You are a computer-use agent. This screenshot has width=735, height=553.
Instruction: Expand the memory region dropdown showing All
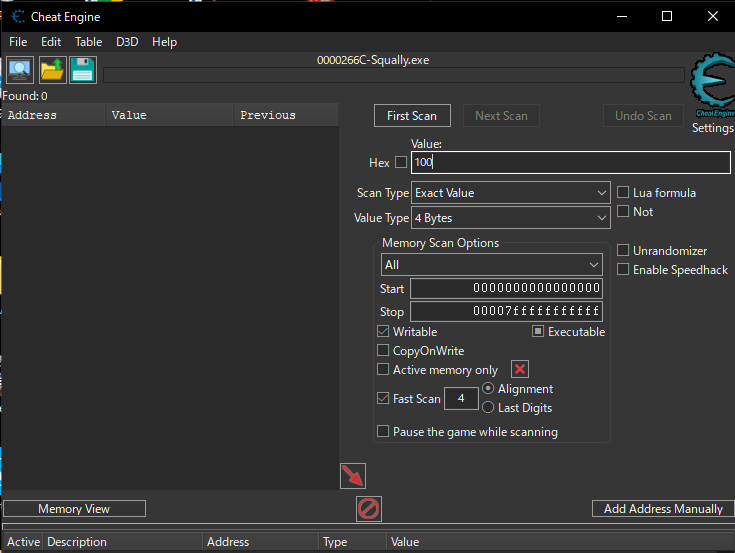point(491,265)
